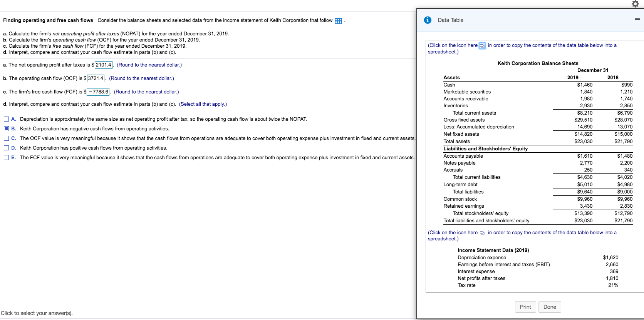Viewport: 644px width, 320px height.
Task: Minimize the Data Table dialog
Action: (x=637, y=19)
